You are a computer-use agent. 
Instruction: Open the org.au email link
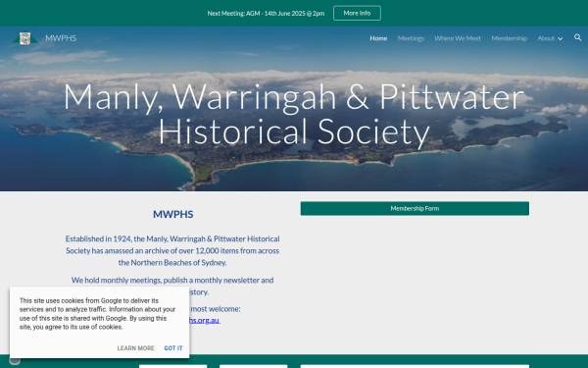pos(205,320)
